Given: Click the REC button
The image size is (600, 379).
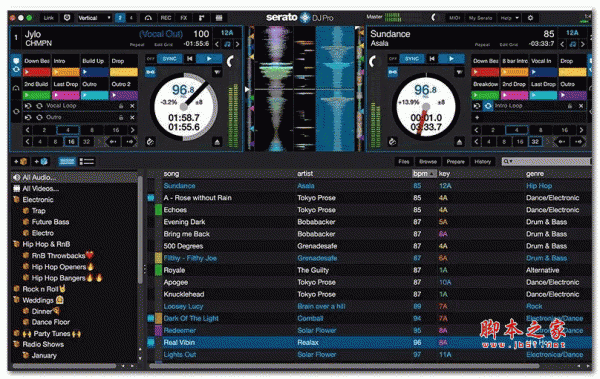Looking at the screenshot, I should point(166,18).
